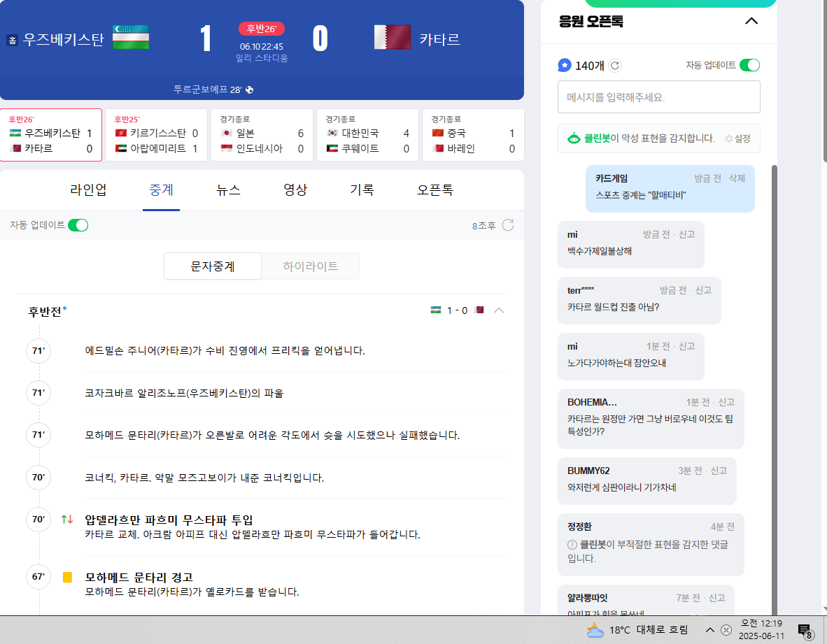
Task: Click the relay refresh icon beside 8초후
Action: point(509,225)
